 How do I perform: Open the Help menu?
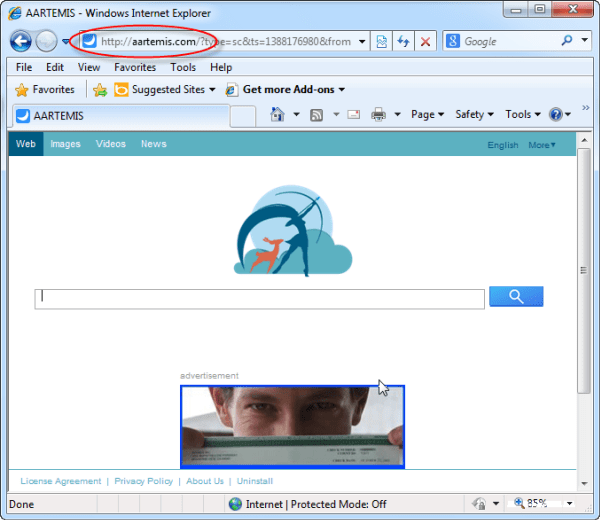(x=221, y=67)
